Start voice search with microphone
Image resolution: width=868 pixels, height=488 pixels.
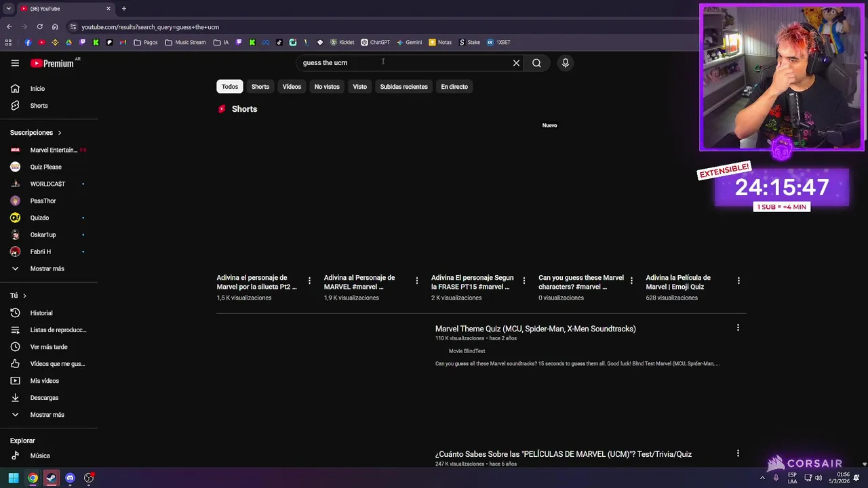[565, 63]
